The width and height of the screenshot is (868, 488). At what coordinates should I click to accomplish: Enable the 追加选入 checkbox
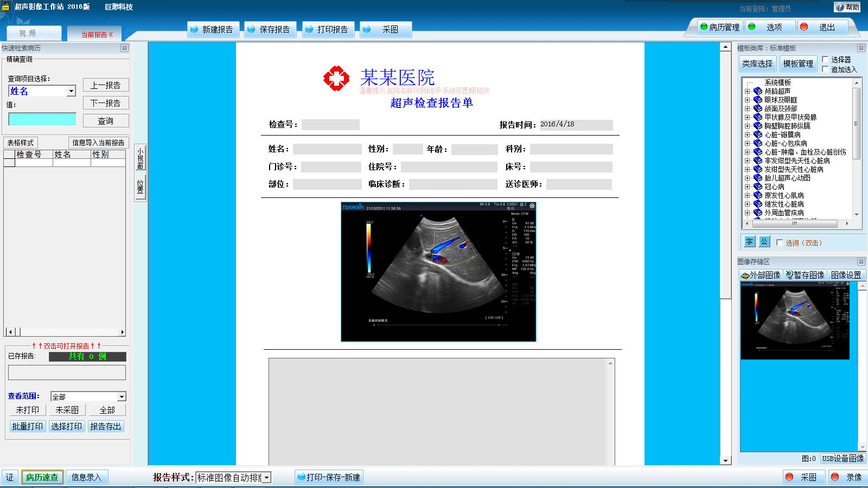[825, 69]
